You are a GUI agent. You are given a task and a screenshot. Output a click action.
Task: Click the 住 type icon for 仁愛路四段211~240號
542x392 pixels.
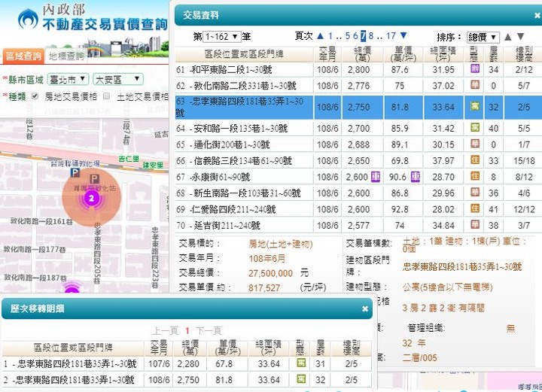475,208
